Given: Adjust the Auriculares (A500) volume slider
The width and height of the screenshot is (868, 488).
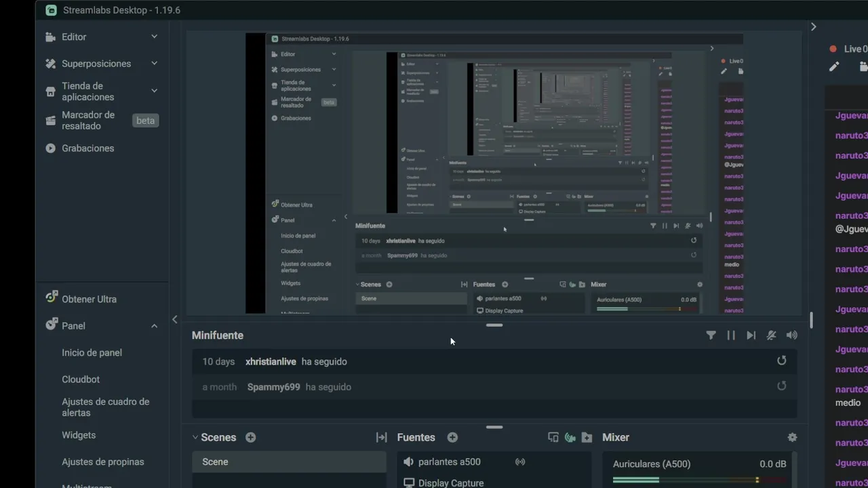Looking at the screenshot, I should click(700, 480).
